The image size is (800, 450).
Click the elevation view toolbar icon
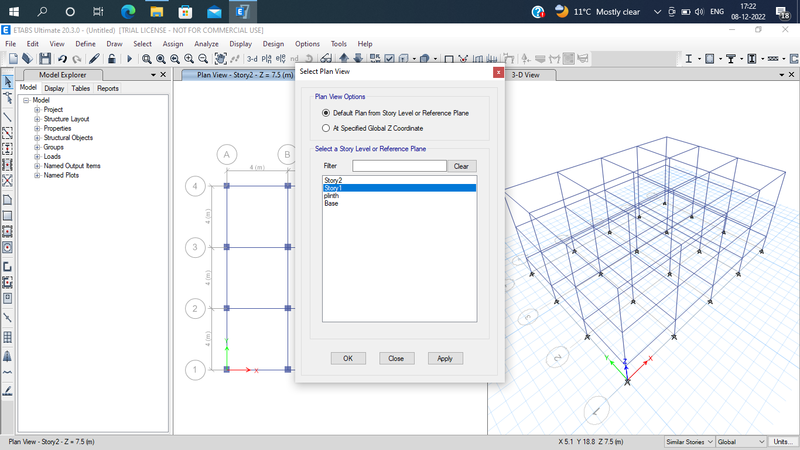280,59
